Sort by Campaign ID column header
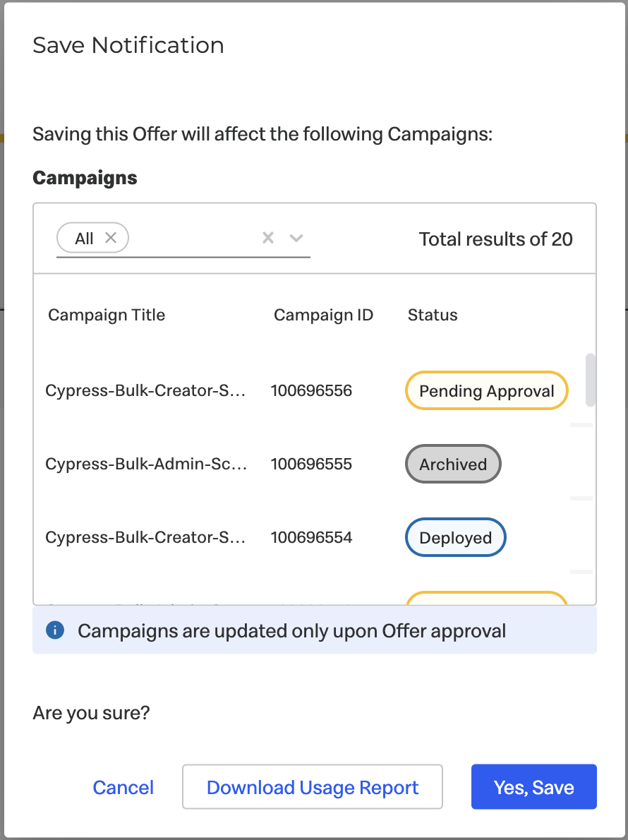Viewport: 628px width, 840px height. 323,315
